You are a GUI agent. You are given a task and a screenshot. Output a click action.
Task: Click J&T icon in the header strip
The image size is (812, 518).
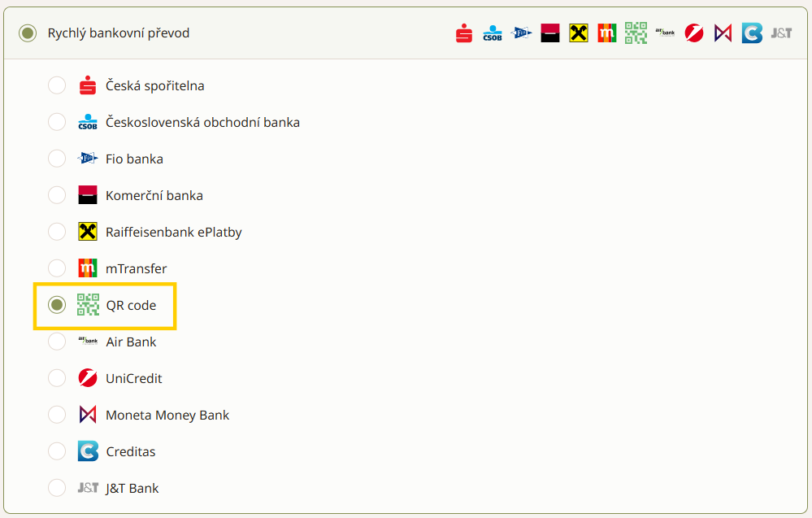[x=781, y=33]
